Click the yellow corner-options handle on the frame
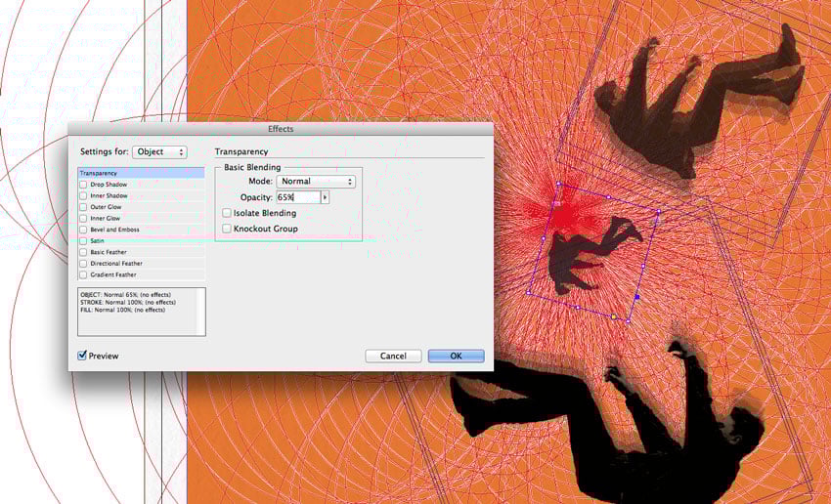The image size is (831, 504). pyautogui.click(x=613, y=316)
